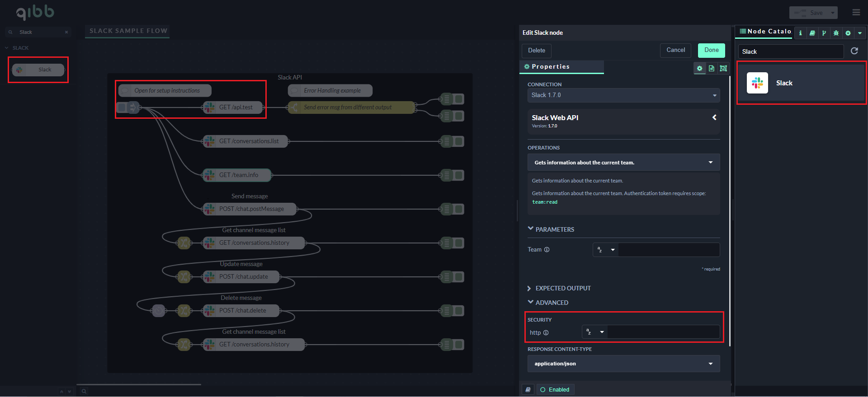Viewport: 868px width, 397px height.
Task: Click the node appearance icon in editor
Action: [723, 68]
